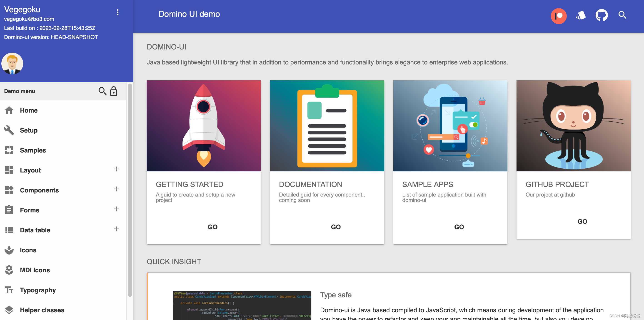This screenshot has width=644, height=320.
Task: Click the 'Type safe' heading
Action: point(336,295)
